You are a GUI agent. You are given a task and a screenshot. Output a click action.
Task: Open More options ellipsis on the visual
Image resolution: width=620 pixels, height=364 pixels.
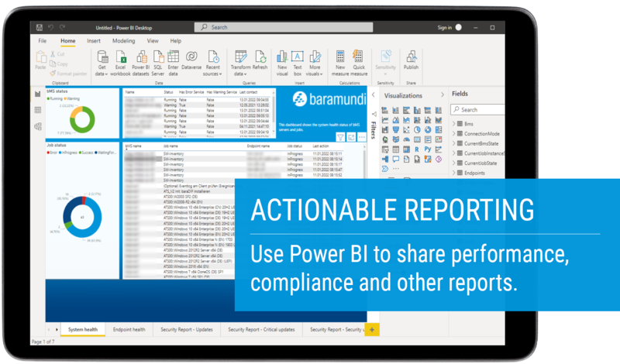coord(362,137)
